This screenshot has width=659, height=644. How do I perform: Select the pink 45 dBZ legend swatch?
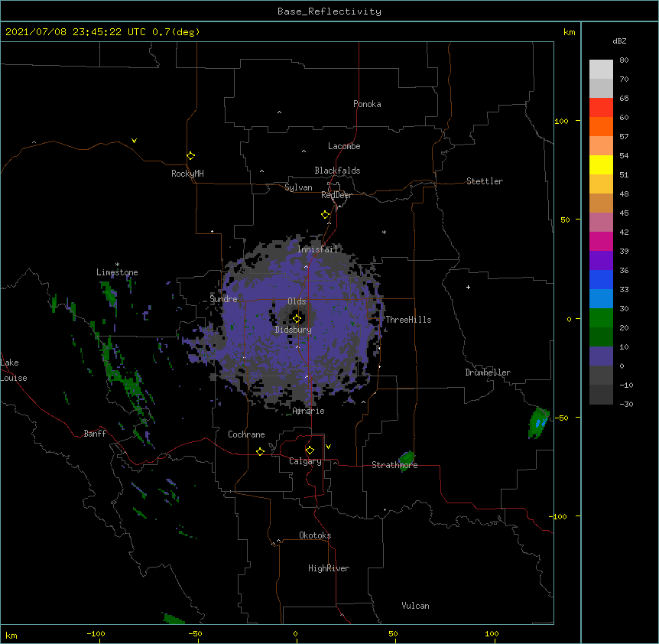click(601, 222)
